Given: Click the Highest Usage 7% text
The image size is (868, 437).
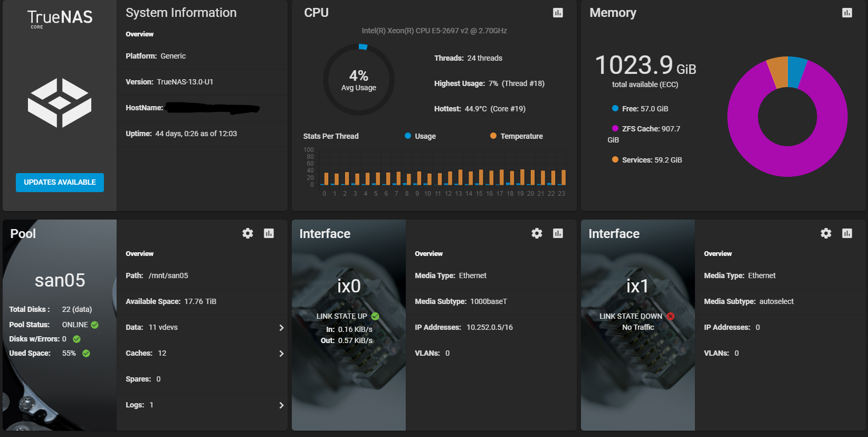Looking at the screenshot, I should [489, 83].
